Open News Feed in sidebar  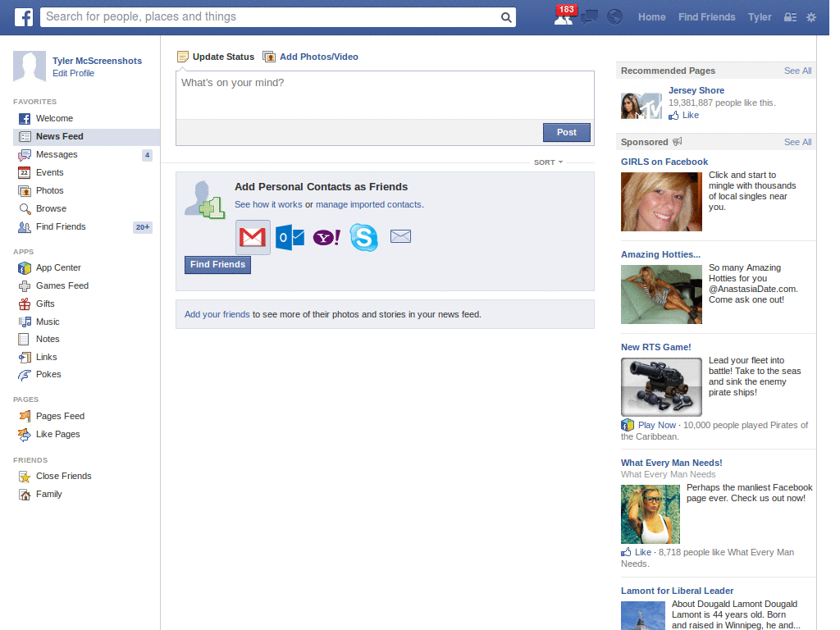[x=86, y=137]
